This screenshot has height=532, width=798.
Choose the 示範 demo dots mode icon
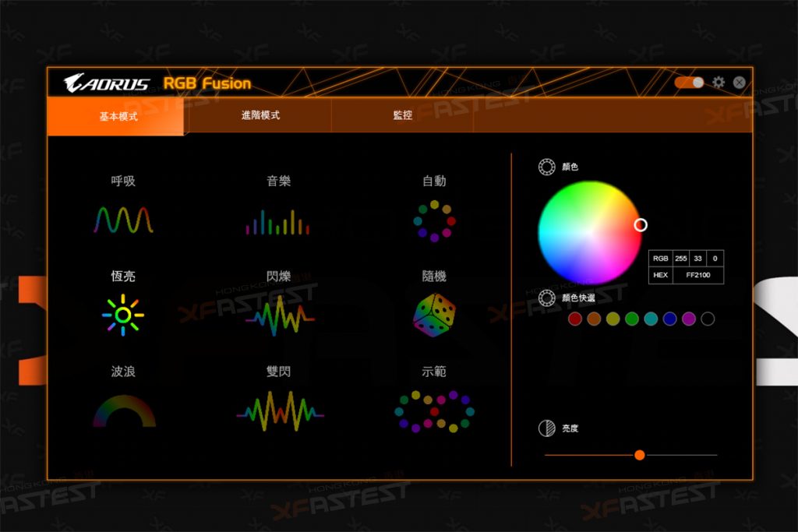pos(434,411)
